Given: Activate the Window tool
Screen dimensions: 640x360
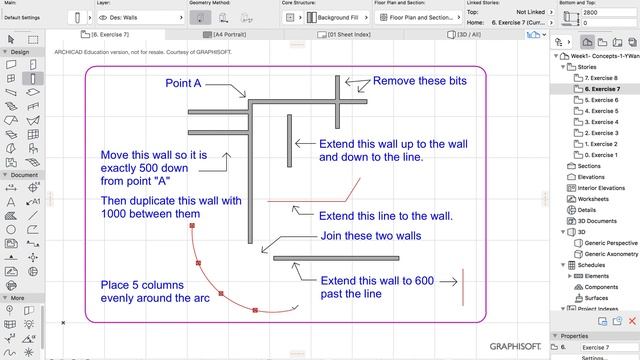Looking at the screenshot, I should click(x=11, y=78).
